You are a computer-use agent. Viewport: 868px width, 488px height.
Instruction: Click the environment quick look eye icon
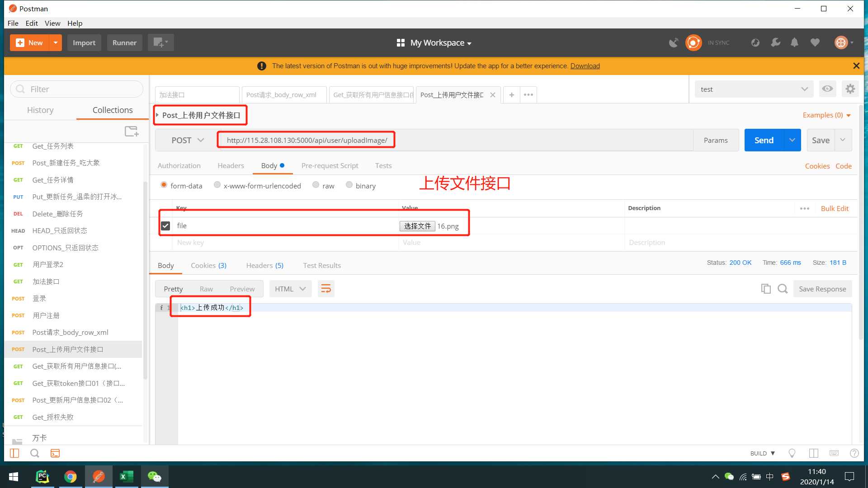pyautogui.click(x=827, y=89)
